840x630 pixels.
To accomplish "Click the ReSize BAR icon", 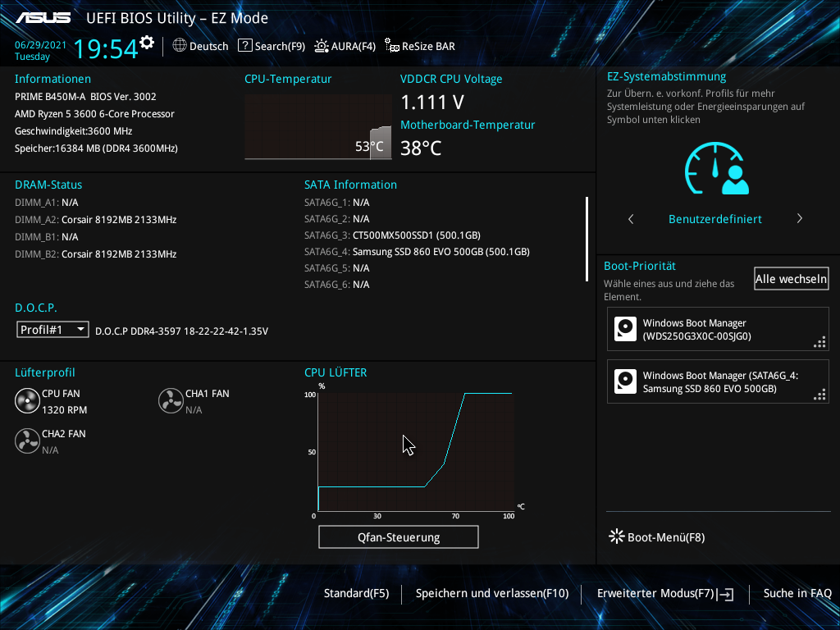I will tap(391, 46).
